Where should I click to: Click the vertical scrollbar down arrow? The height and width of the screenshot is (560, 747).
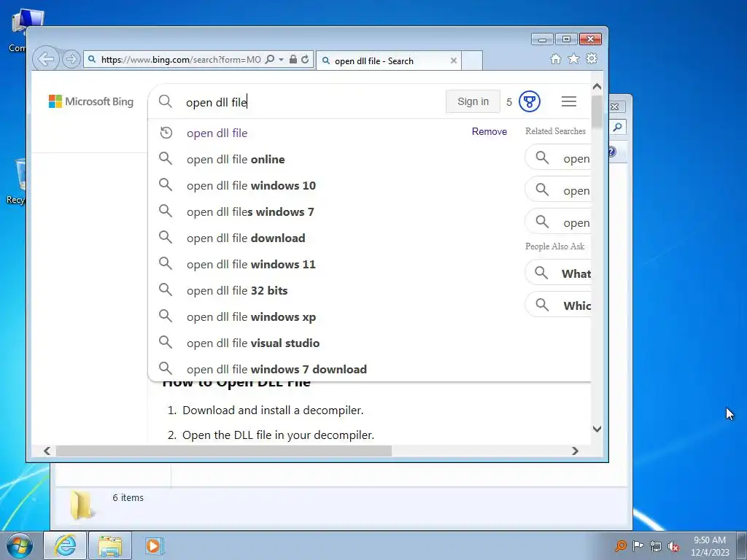tap(597, 429)
